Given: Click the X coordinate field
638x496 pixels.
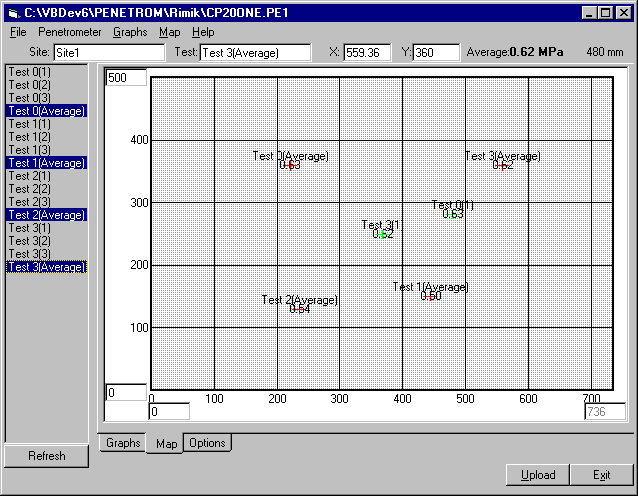Looking at the screenshot, I should click(x=367, y=52).
